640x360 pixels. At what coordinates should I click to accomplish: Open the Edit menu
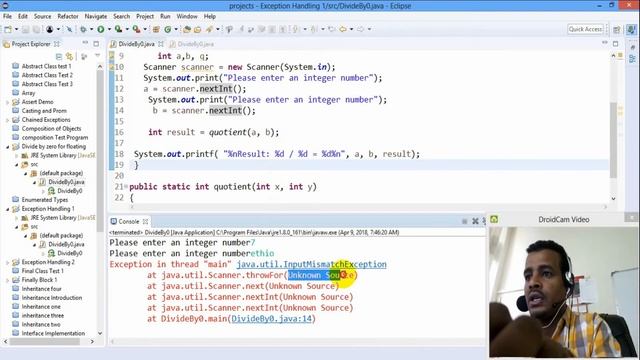[x=23, y=16]
